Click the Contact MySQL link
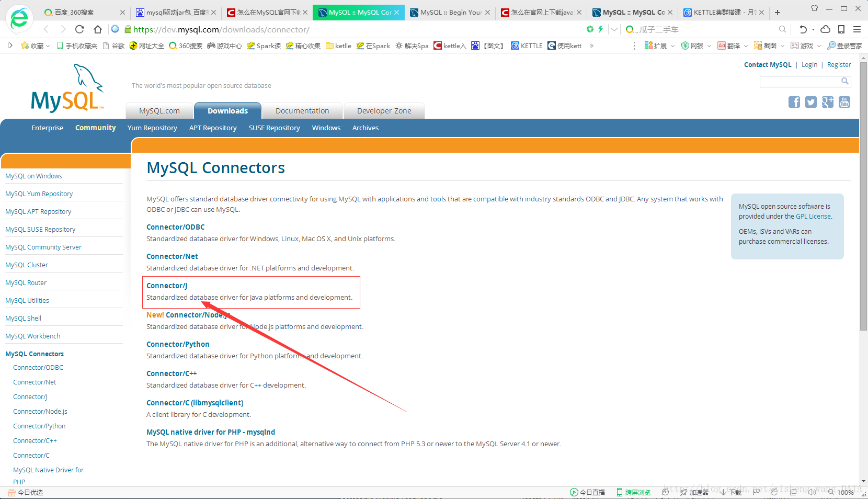868x499 pixels. pos(768,64)
